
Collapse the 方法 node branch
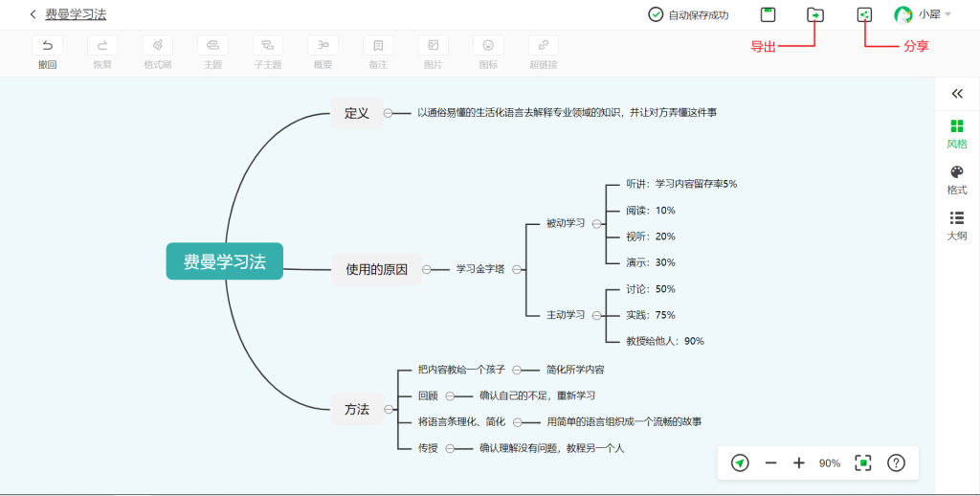click(389, 410)
